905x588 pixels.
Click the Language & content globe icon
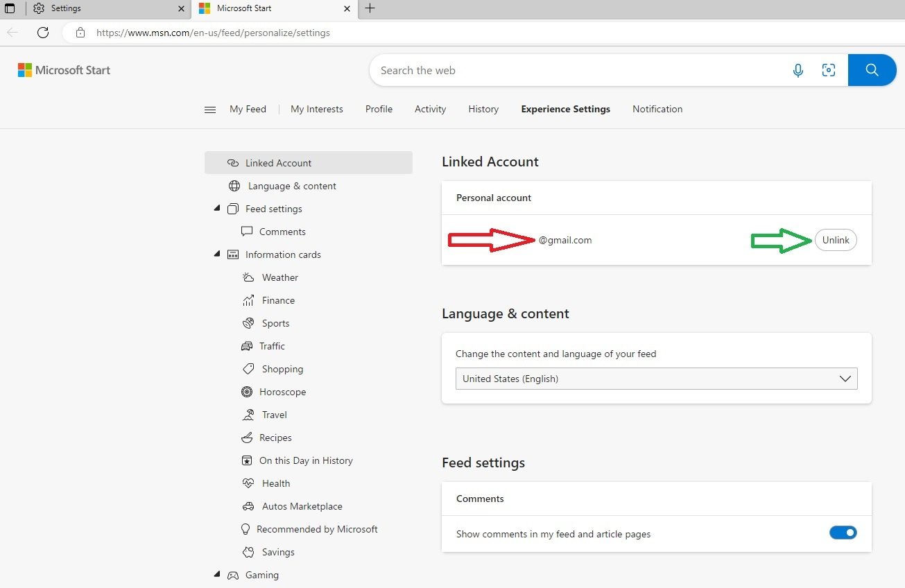pyautogui.click(x=234, y=186)
